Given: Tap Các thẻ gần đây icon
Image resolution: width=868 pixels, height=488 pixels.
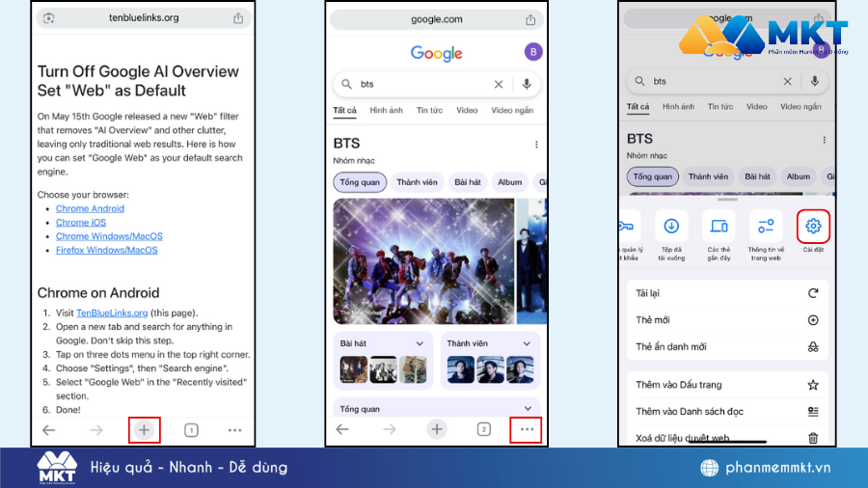Looking at the screenshot, I should point(719,226).
